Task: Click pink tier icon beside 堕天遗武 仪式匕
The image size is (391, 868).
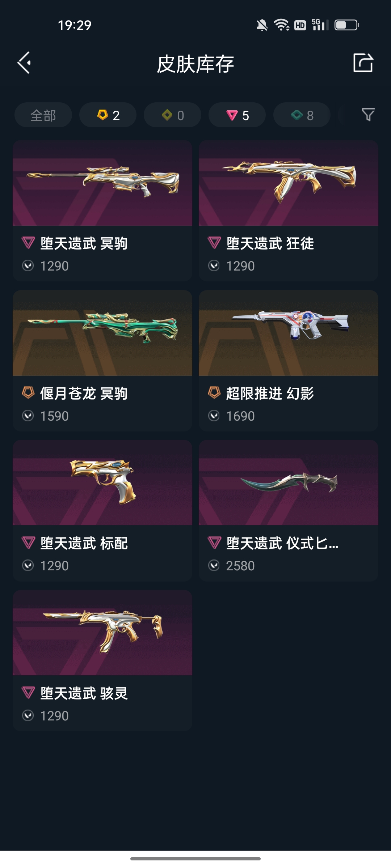Action: coord(214,542)
